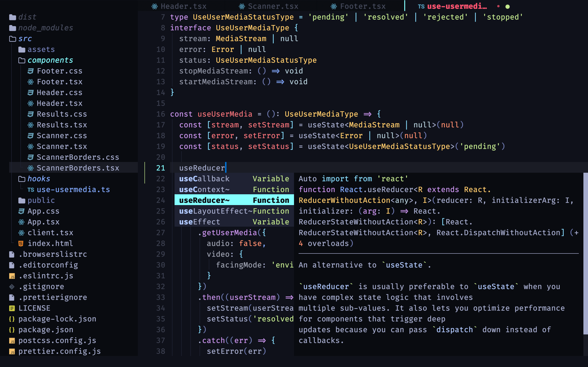Click the TS icon beside use-usermedia.ts
588x367 pixels.
(31, 189)
